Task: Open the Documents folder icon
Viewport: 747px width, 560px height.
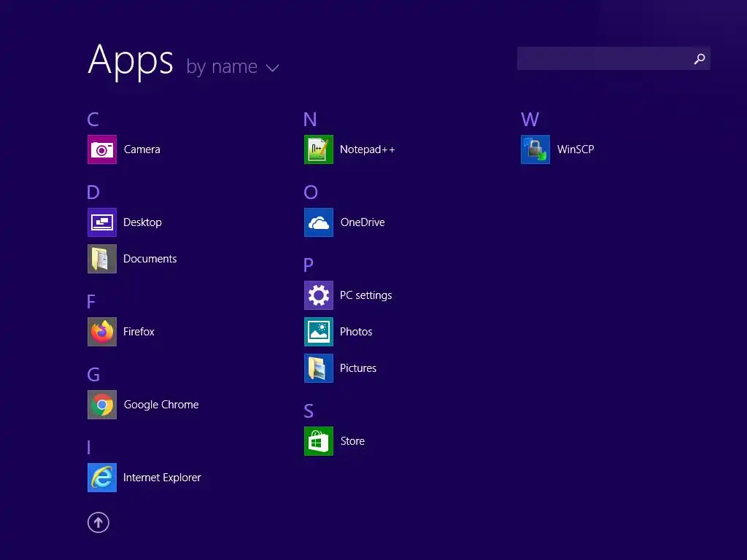Action: [102, 259]
